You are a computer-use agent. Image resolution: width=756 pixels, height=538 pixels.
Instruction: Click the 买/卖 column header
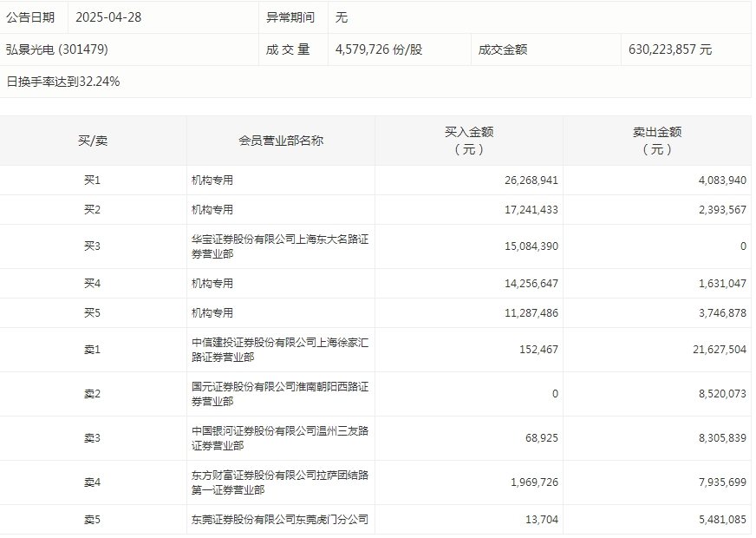93,141
